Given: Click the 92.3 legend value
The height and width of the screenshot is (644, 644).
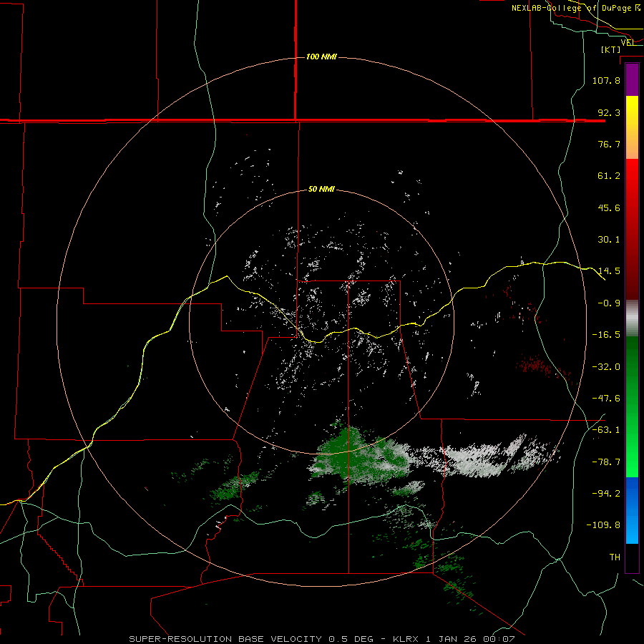Looking at the screenshot, I should (609, 112).
